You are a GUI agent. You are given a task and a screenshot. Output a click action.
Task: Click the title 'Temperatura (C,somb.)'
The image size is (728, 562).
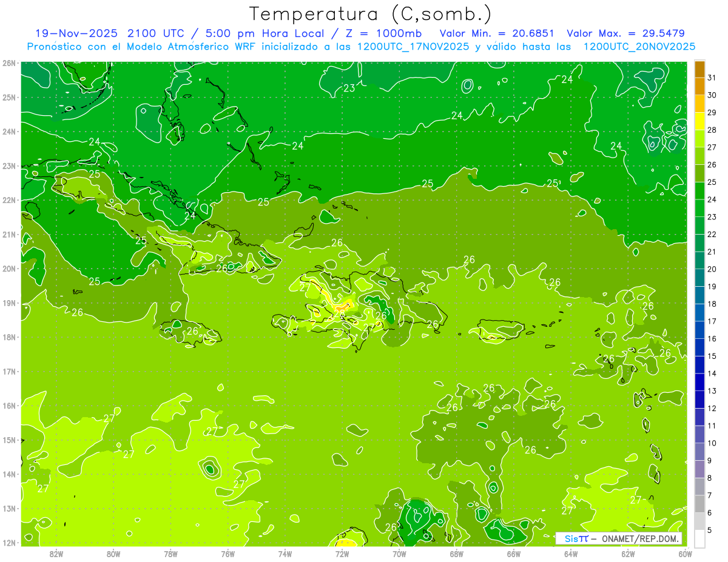tap(371, 14)
